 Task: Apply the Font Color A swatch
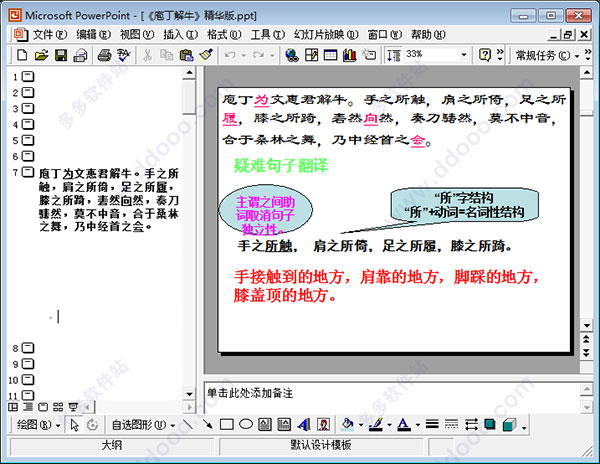pyautogui.click(x=404, y=424)
